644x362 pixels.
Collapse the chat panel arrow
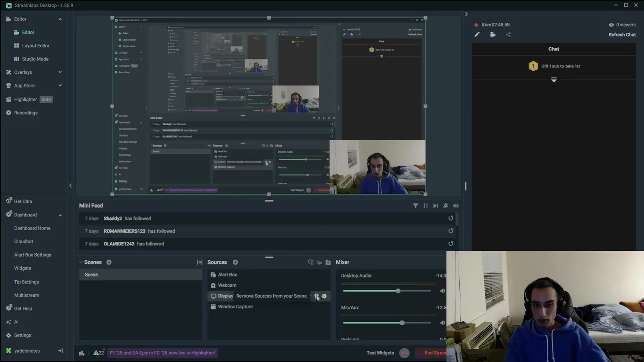pyautogui.click(x=466, y=14)
